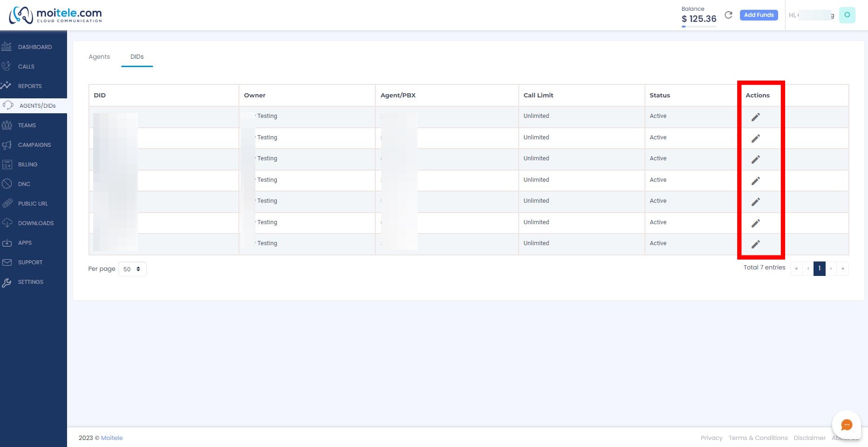Click the balance progress bar

(x=698, y=26)
